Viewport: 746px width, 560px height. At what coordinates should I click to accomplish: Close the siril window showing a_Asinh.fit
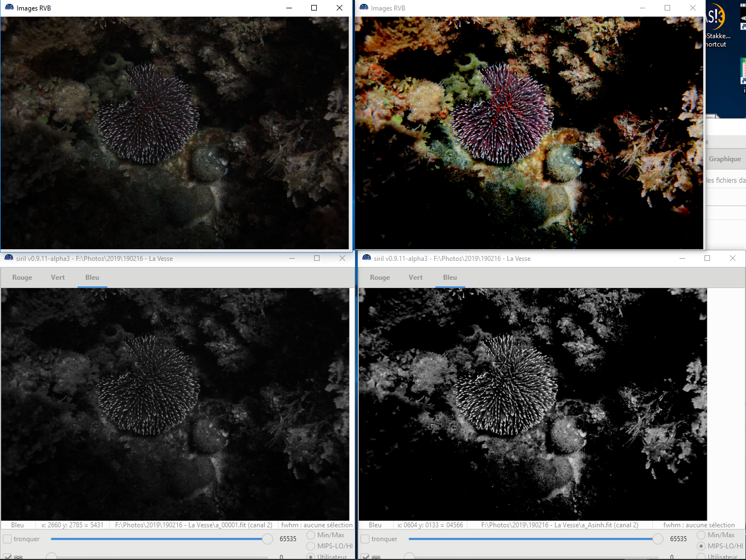[x=733, y=258]
